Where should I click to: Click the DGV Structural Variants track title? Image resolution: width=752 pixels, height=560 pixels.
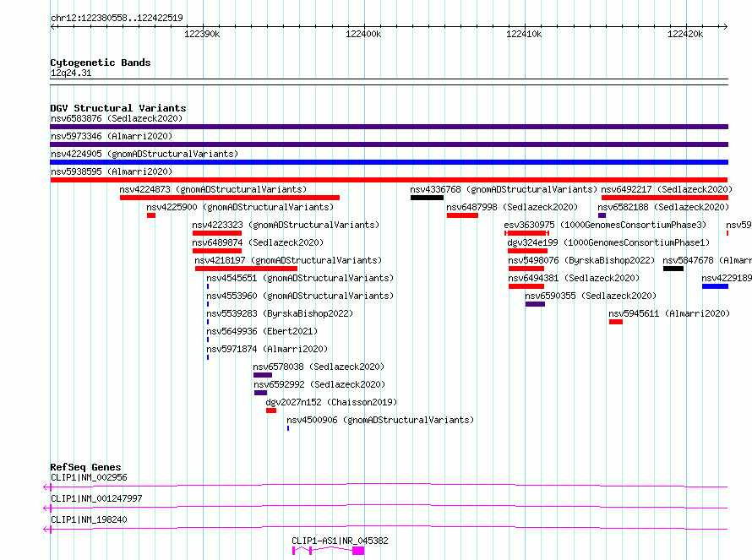coord(118,108)
